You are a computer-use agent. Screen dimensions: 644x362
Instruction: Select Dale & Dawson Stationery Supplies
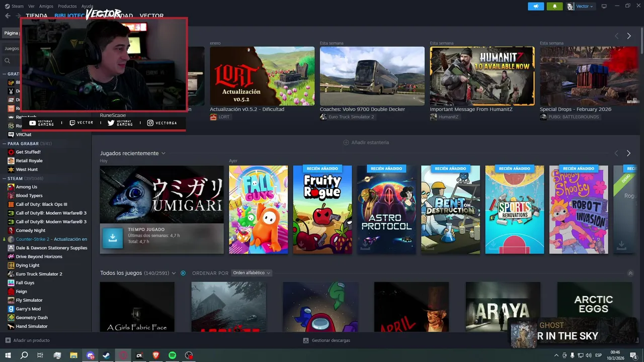click(x=51, y=248)
